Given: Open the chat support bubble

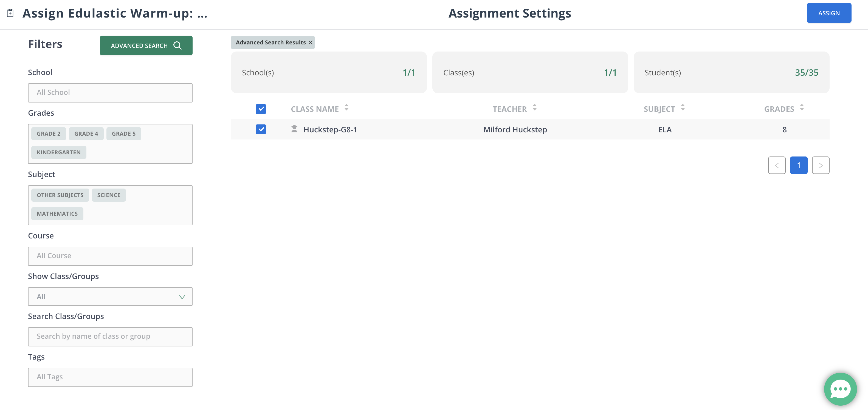Looking at the screenshot, I should pyautogui.click(x=840, y=389).
